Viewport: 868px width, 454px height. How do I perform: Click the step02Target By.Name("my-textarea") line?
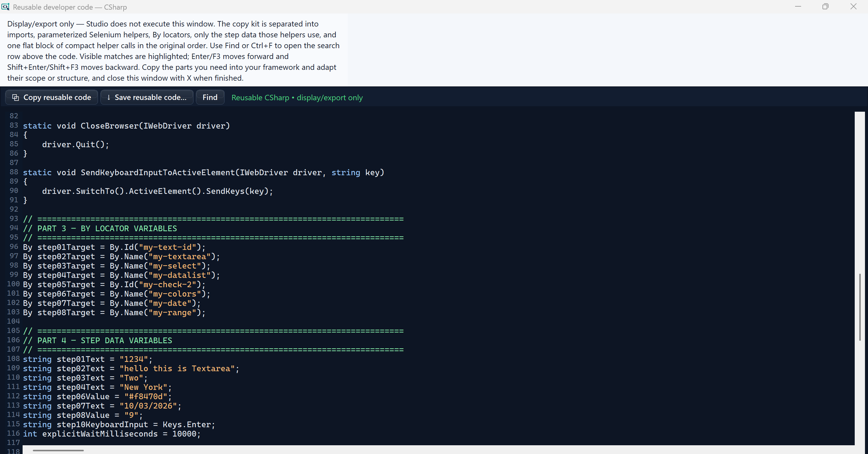coord(121,257)
